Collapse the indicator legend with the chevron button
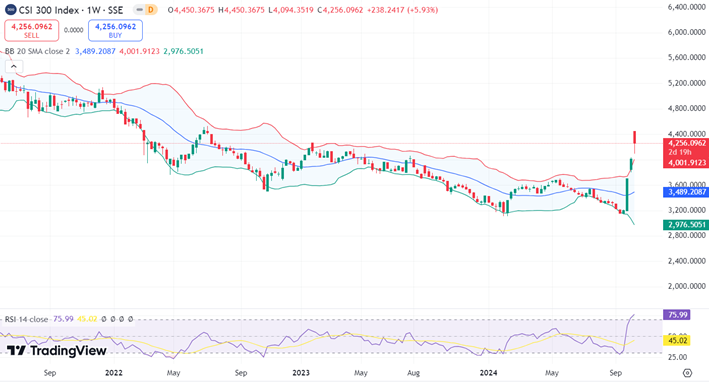Image resolution: width=709 pixels, height=384 pixels. coord(14,66)
